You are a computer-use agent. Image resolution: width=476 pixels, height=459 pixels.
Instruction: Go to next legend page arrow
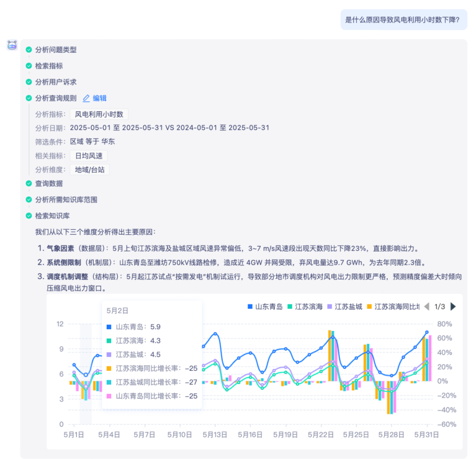pos(453,306)
